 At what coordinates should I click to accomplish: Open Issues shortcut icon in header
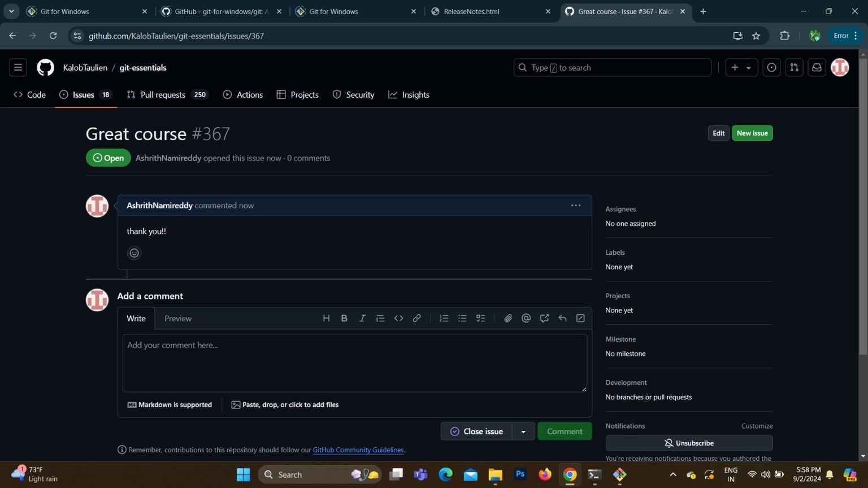tap(771, 68)
